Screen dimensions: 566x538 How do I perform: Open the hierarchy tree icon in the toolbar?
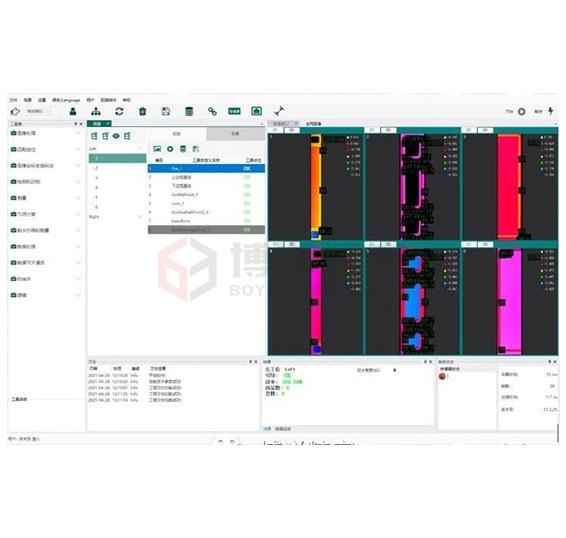click(x=96, y=111)
